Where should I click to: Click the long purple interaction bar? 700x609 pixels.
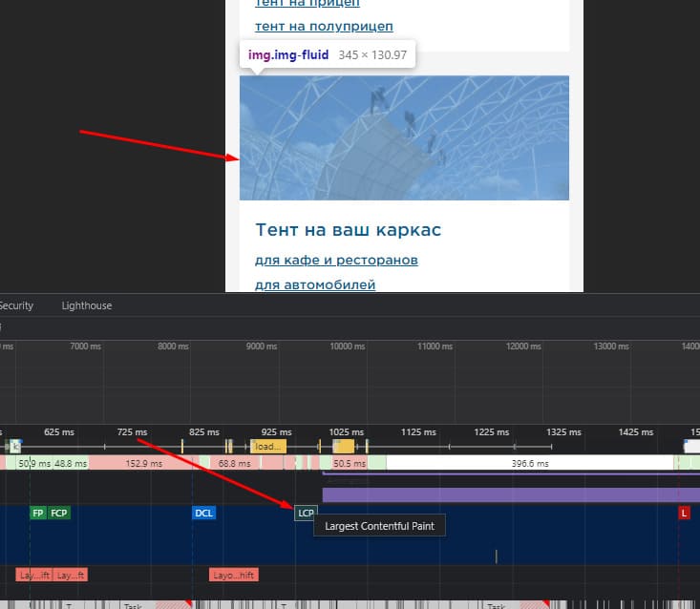[x=511, y=494]
